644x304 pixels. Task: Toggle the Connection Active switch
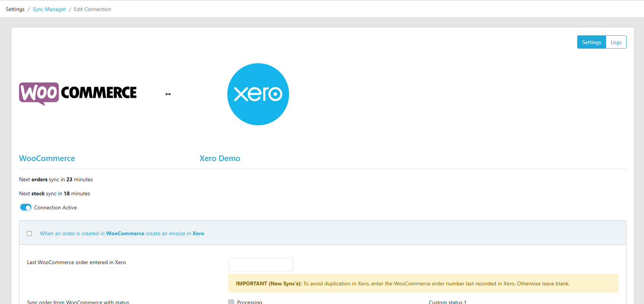[x=26, y=207]
